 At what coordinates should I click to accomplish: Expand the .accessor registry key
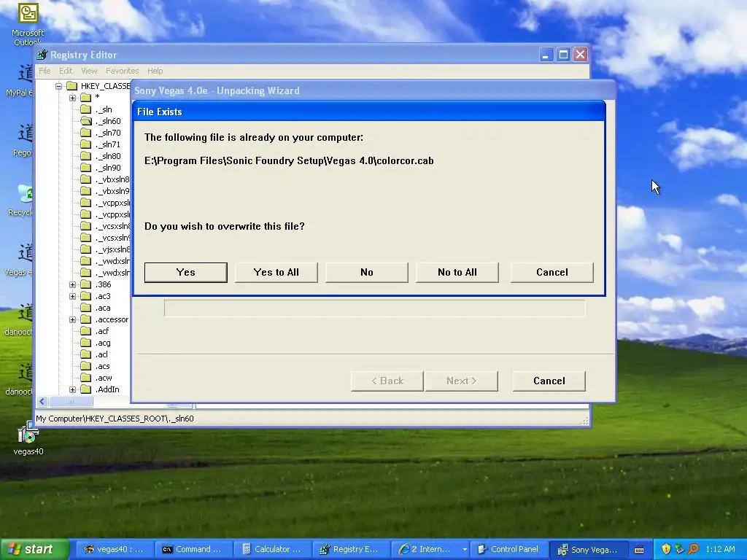pyautogui.click(x=72, y=319)
